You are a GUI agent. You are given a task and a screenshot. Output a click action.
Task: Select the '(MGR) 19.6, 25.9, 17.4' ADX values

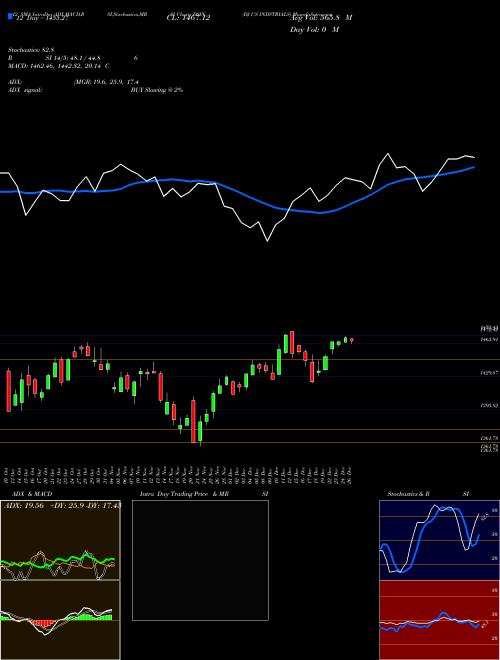tap(106, 82)
